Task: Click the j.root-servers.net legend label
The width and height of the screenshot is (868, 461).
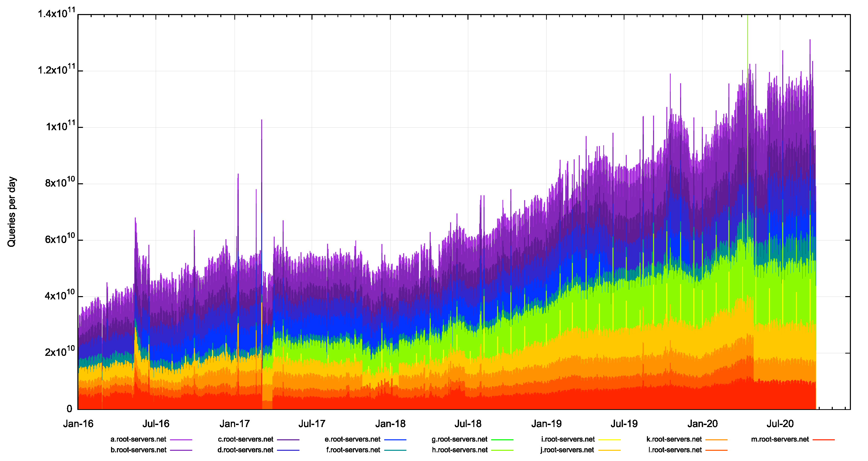Action: (567, 450)
